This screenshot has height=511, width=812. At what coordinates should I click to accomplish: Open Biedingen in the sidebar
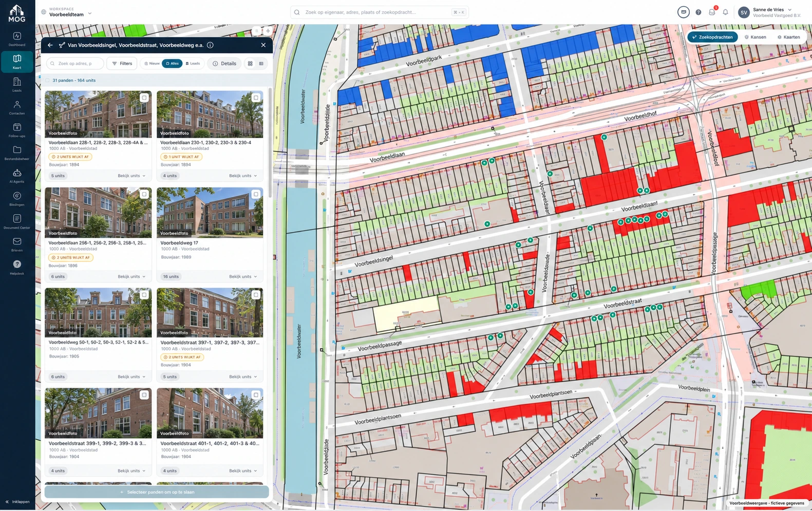click(17, 199)
